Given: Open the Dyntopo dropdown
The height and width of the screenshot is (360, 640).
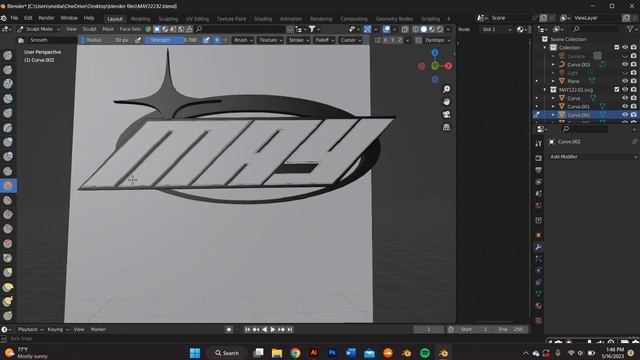Looking at the screenshot, I should pyautogui.click(x=437, y=40).
